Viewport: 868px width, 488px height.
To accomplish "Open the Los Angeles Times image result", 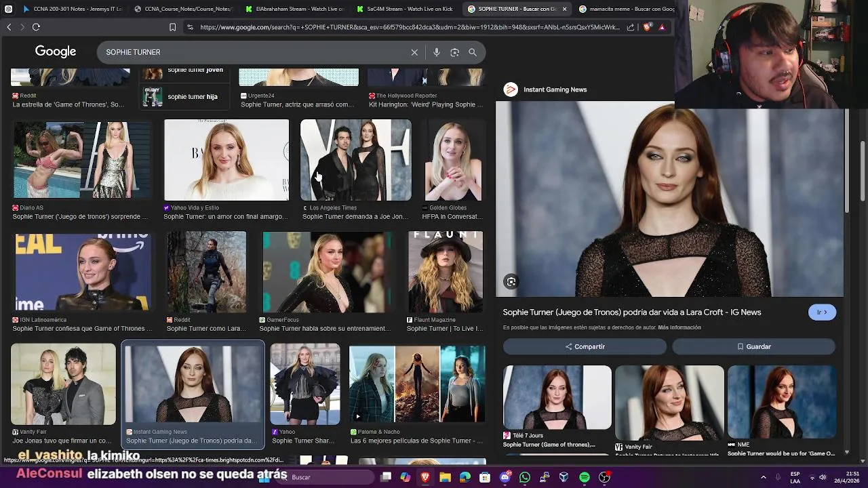I will (x=356, y=161).
